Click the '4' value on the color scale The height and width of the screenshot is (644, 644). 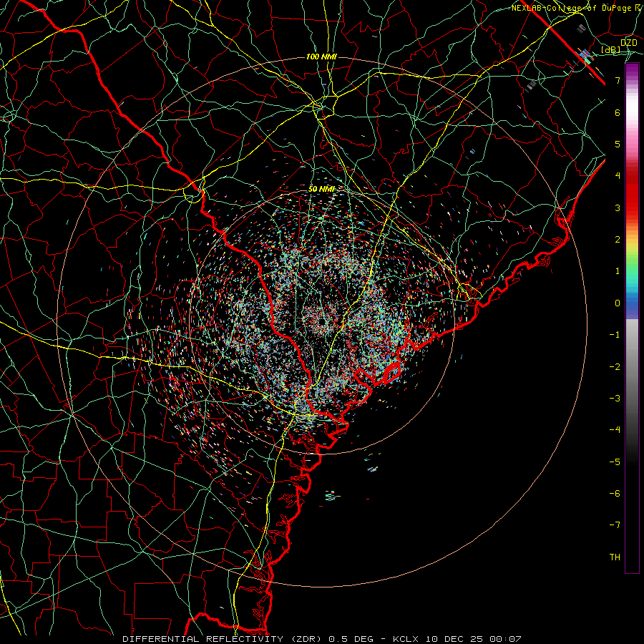tap(618, 176)
